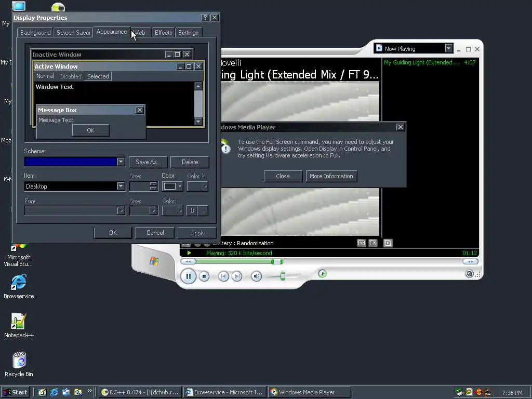This screenshot has width=532, height=399.
Task: Click Close in Media Player dialog
Action: (x=283, y=176)
